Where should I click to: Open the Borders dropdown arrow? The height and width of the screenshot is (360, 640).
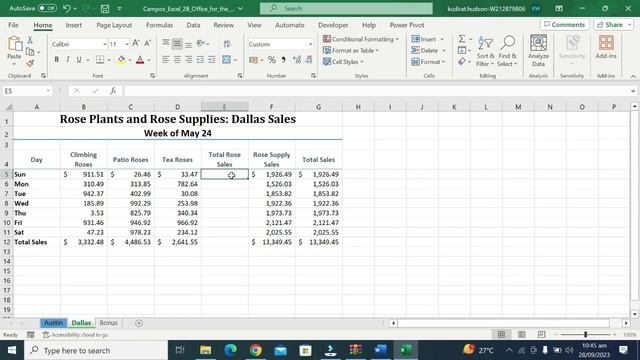(109, 60)
